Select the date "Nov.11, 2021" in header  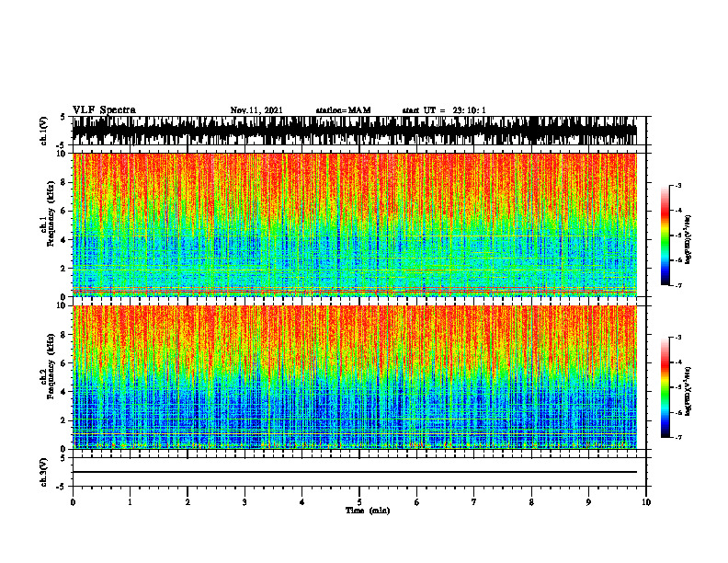click(x=256, y=110)
